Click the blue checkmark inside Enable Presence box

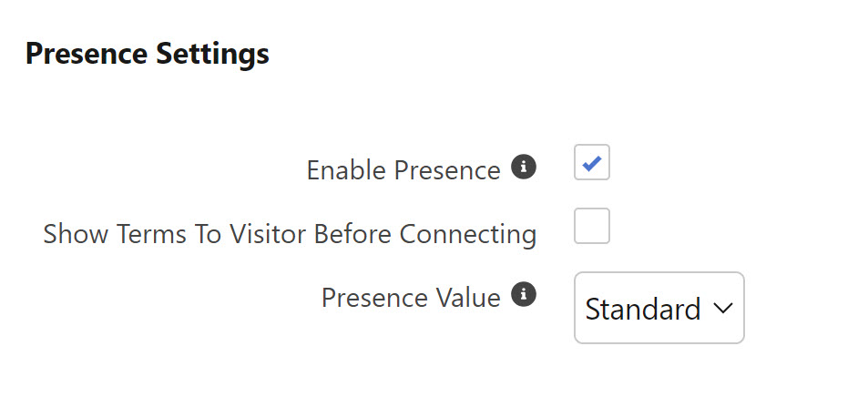591,164
